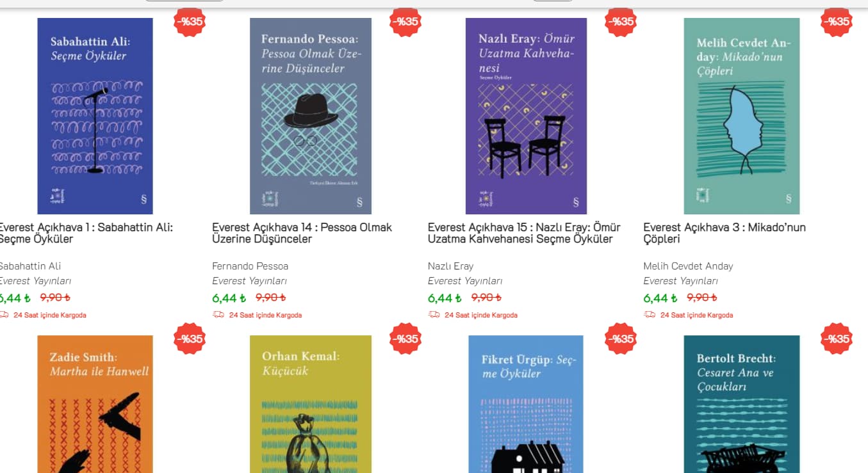Click the Fikret Ürgüp Seçme Öyküler cover
The width and height of the screenshot is (868, 473).
point(526,404)
